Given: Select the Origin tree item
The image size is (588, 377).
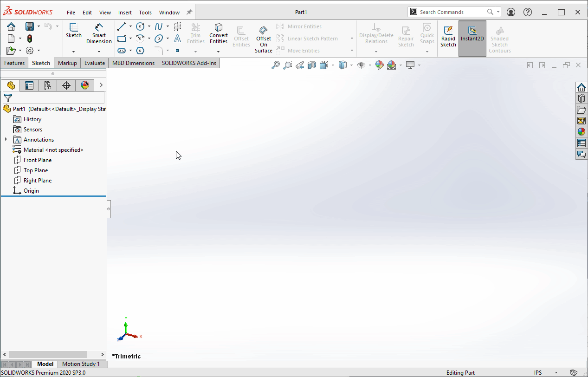Looking at the screenshot, I should coord(26,191).
